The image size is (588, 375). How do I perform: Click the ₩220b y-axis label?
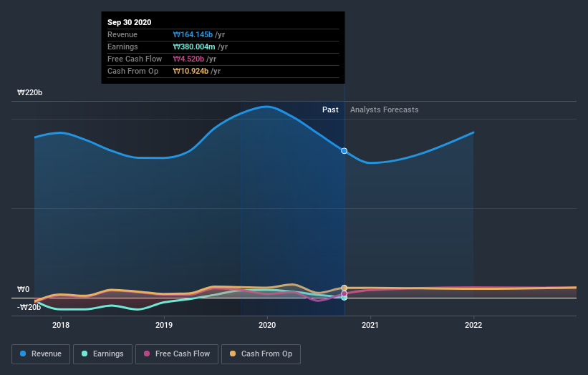coord(29,92)
